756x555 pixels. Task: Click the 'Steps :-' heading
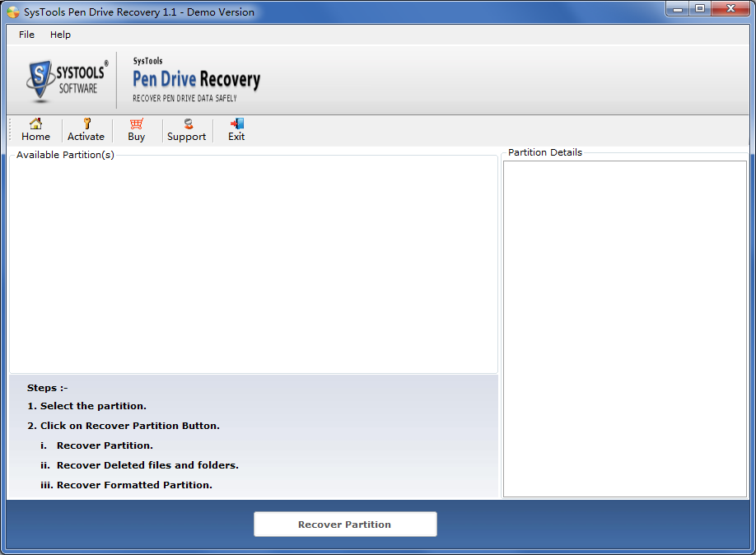click(47, 388)
